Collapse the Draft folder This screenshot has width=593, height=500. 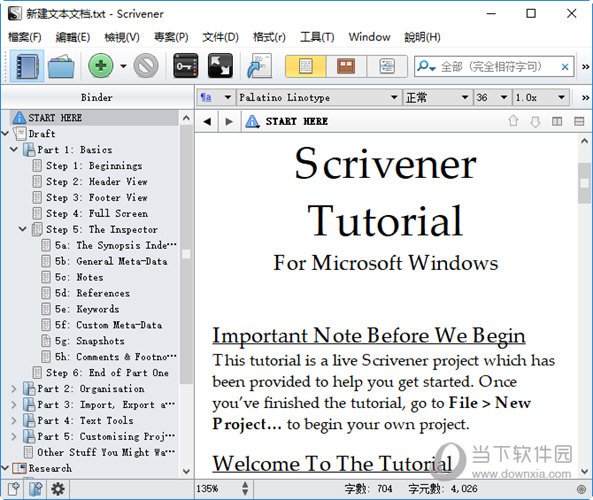pyautogui.click(x=5, y=134)
